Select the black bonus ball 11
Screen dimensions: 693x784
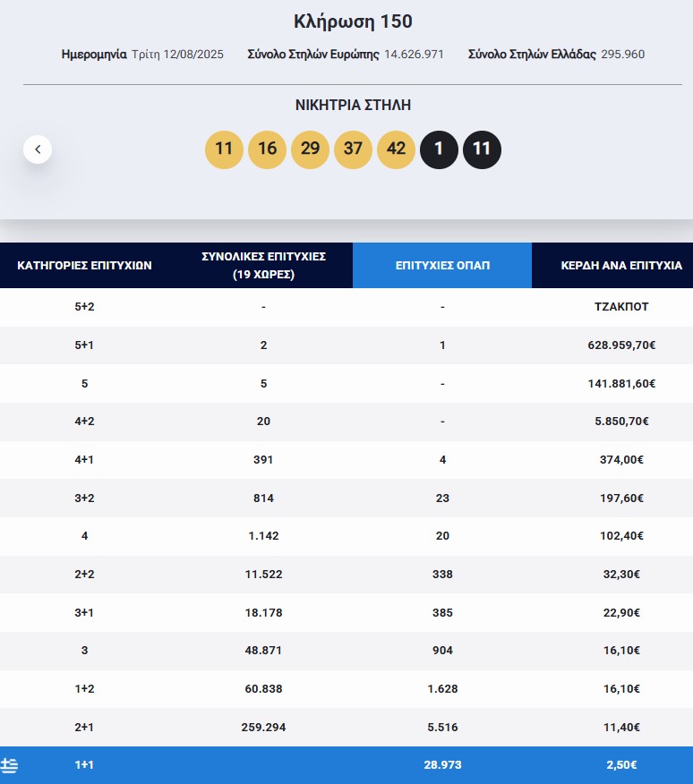click(x=482, y=149)
